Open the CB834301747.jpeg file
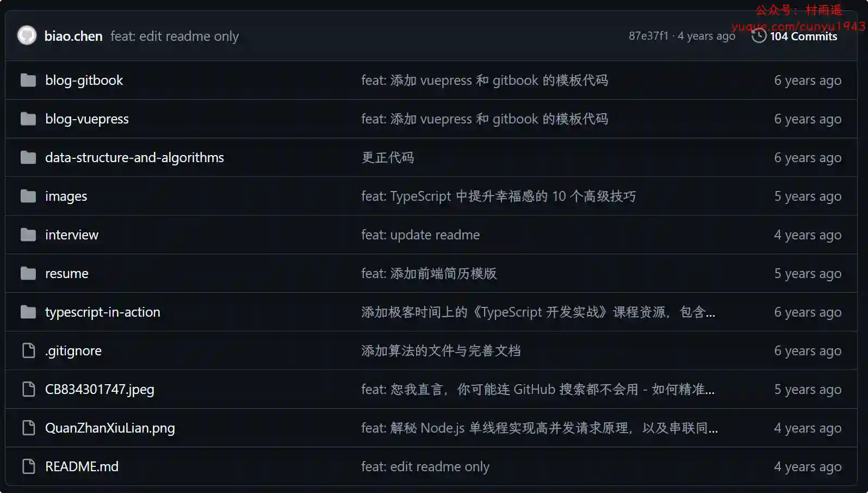The height and width of the screenshot is (493, 868). 100,390
